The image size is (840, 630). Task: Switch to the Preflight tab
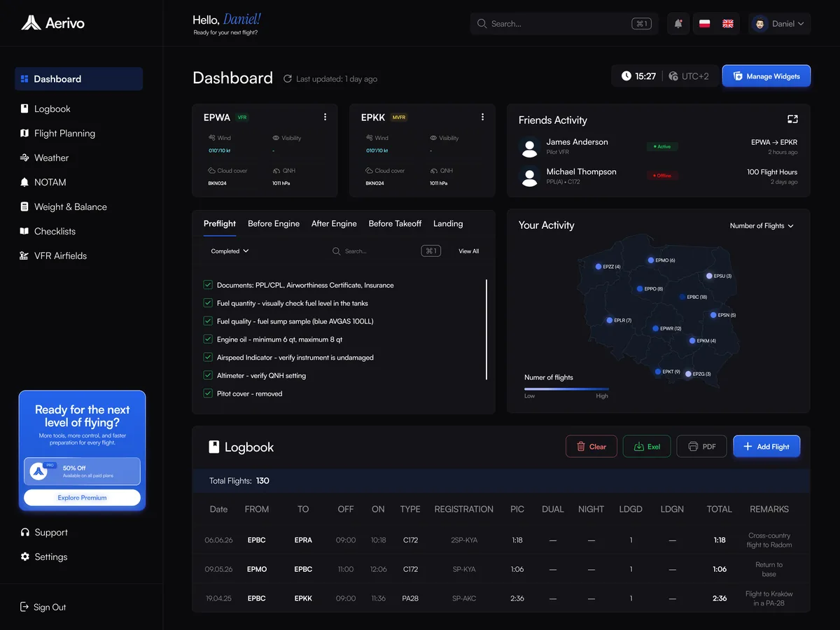point(220,224)
